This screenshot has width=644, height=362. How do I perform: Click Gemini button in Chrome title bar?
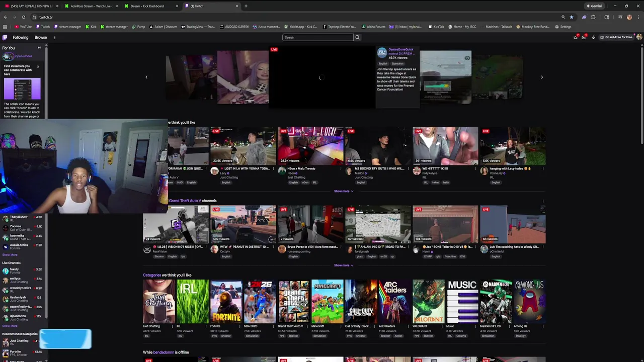594,6
